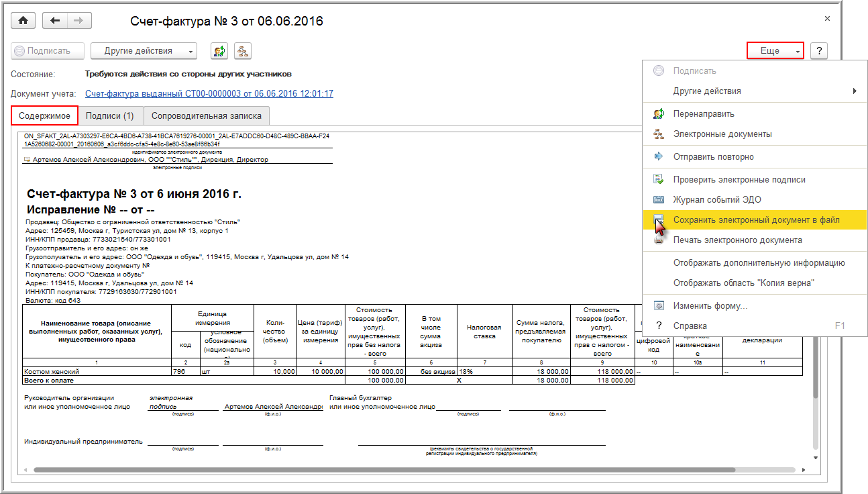Click the document title Счет-фактура № 3 heading
Image resolution: width=868 pixels, height=494 pixels.
coord(133,195)
